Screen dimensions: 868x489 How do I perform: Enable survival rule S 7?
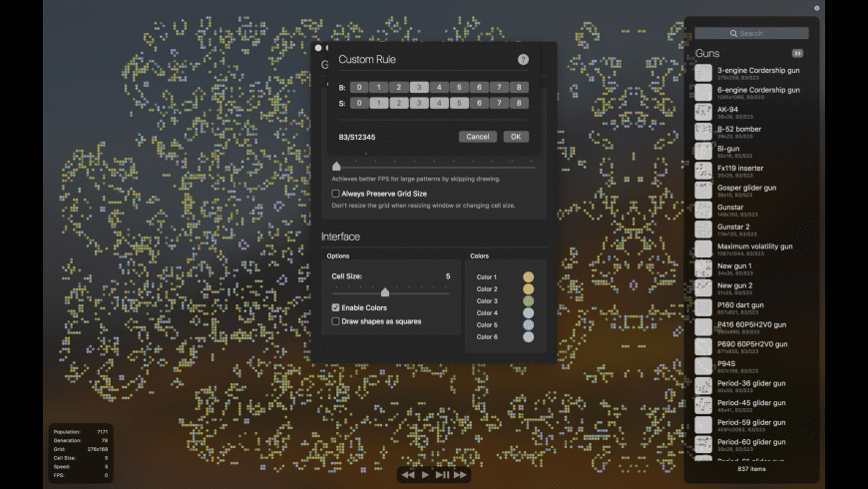pyautogui.click(x=499, y=103)
